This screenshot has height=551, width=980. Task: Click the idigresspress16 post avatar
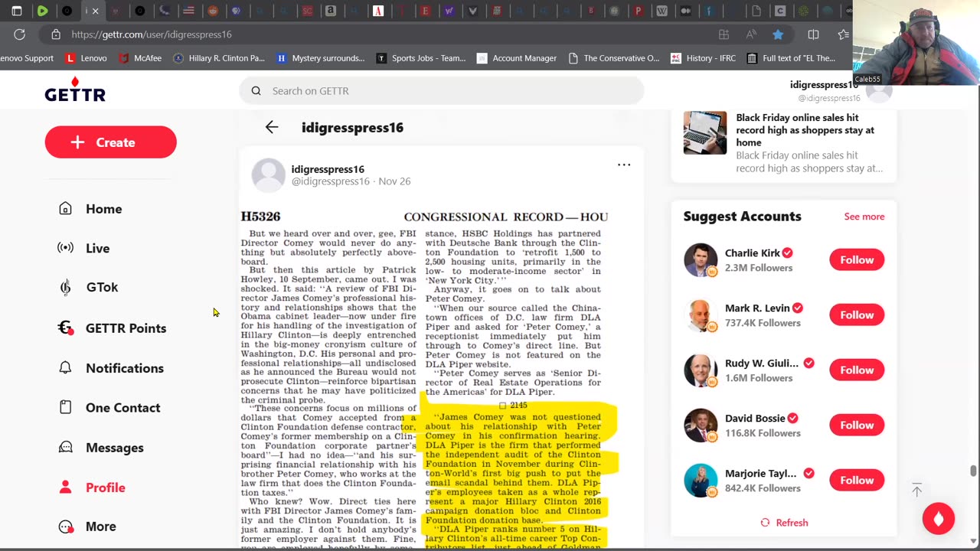click(x=268, y=174)
